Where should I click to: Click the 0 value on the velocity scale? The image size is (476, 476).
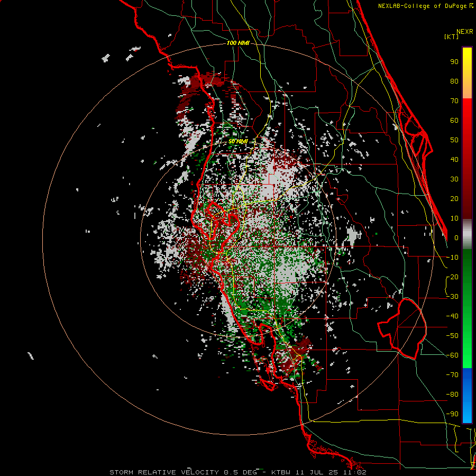[456, 237]
